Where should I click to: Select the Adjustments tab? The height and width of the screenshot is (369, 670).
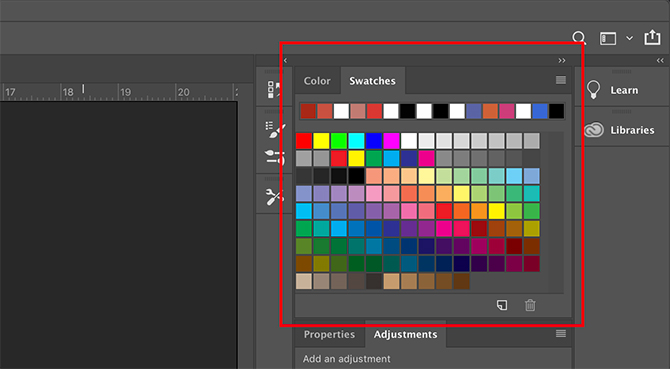click(x=405, y=334)
